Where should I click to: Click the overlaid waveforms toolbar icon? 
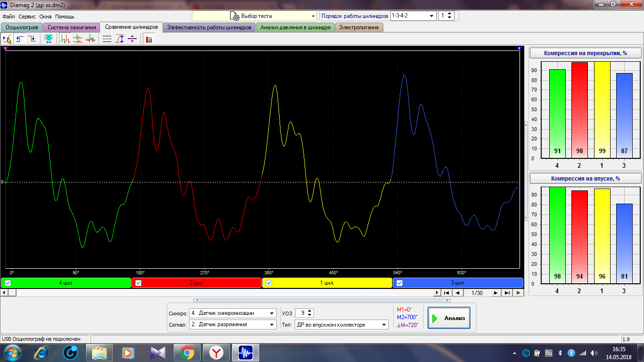tap(90, 40)
